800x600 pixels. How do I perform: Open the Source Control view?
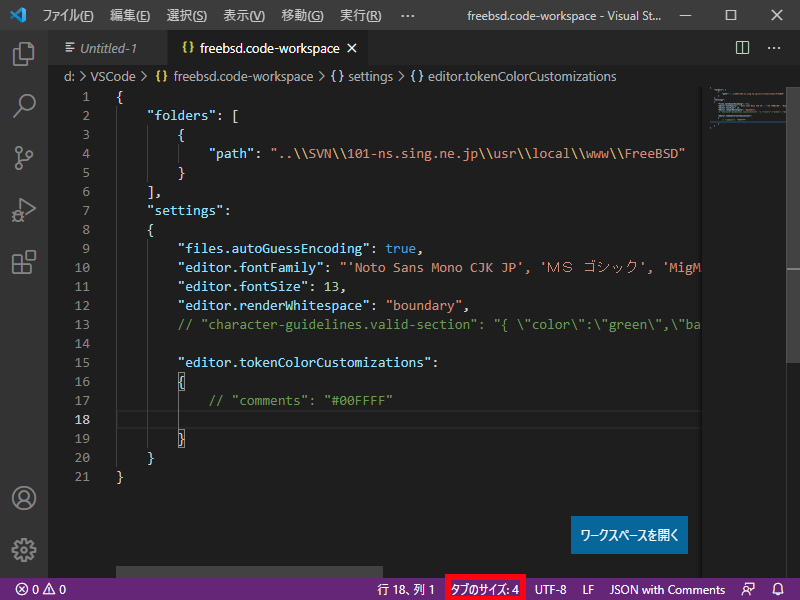pos(23,158)
